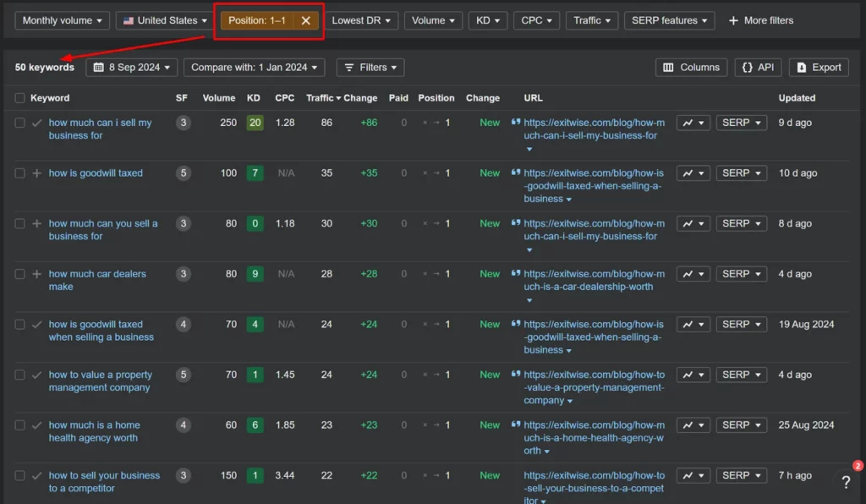The width and height of the screenshot is (866, 504).
Task: Check the row for 'how is goodwill taxed'
Action: point(19,173)
